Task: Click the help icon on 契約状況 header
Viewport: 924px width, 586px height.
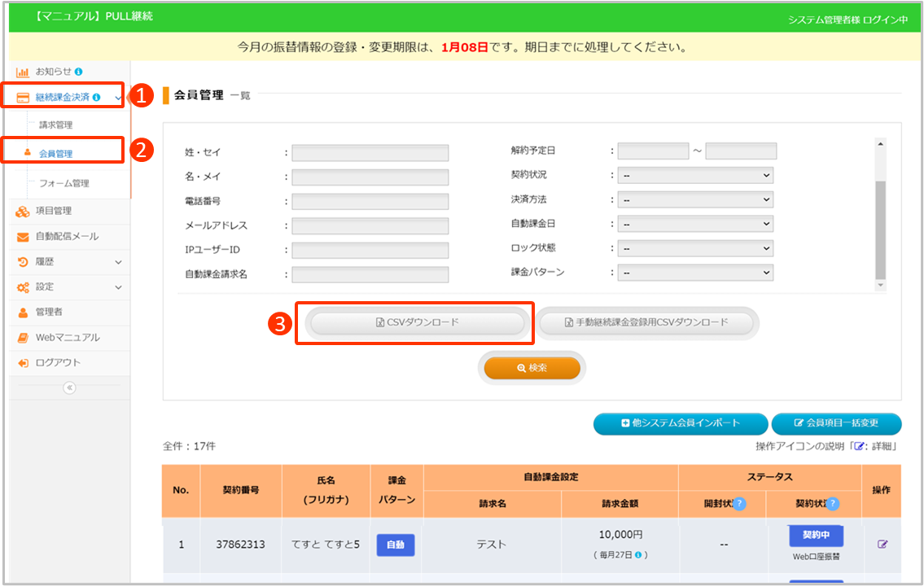Action: [x=832, y=504]
